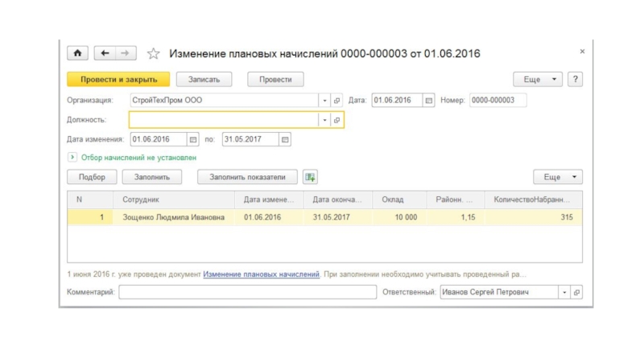This screenshot has height=362, width=644.
Task: Click Отбор начислений не установлен text
Action: pyautogui.click(x=138, y=158)
